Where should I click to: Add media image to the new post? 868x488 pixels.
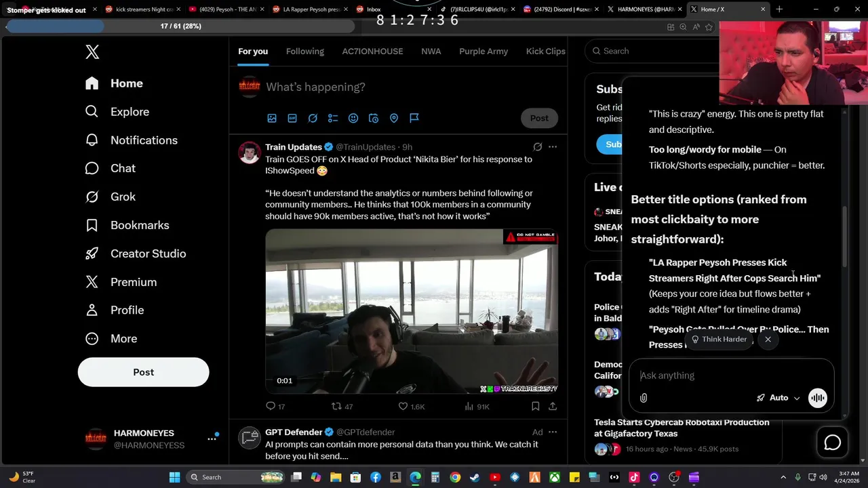(x=272, y=118)
